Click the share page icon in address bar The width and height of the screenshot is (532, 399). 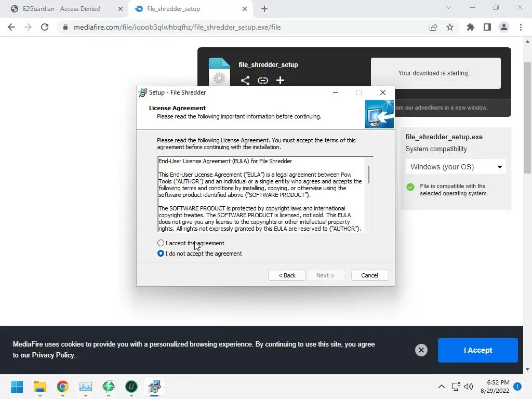pyautogui.click(x=433, y=27)
